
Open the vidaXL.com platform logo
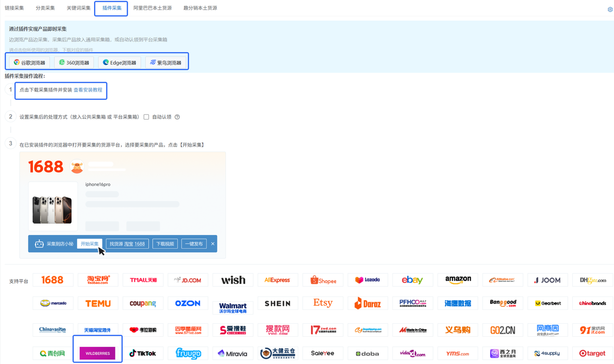click(413, 353)
